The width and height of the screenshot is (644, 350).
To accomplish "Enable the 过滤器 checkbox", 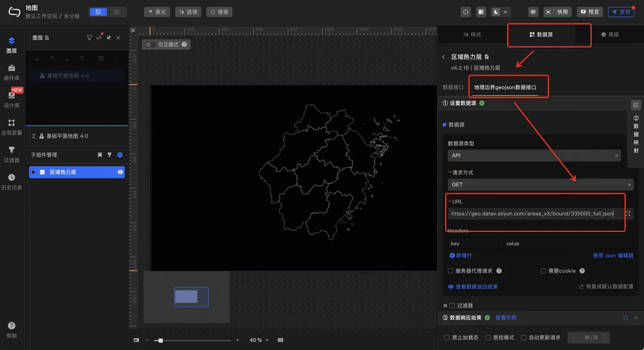I will pos(452,305).
